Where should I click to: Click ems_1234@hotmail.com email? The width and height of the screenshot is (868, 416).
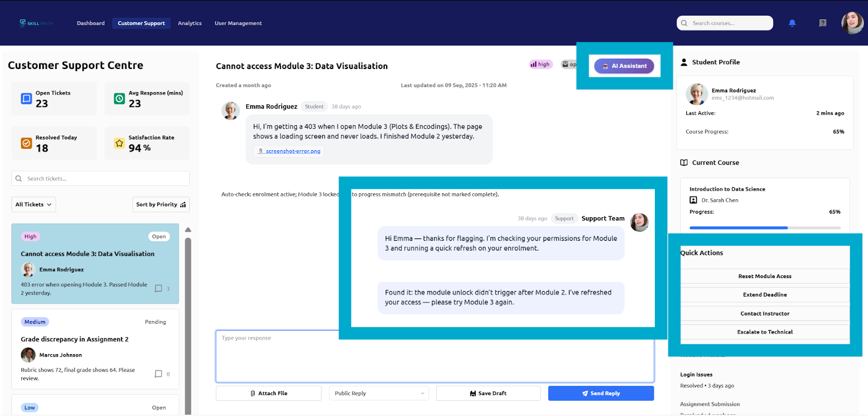[x=743, y=98]
